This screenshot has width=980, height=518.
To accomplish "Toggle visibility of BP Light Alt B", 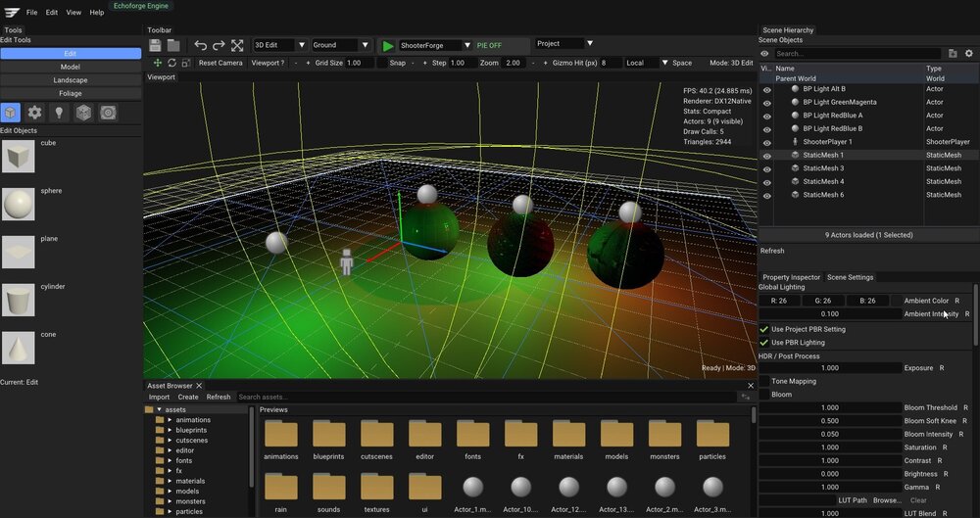I will point(767,89).
